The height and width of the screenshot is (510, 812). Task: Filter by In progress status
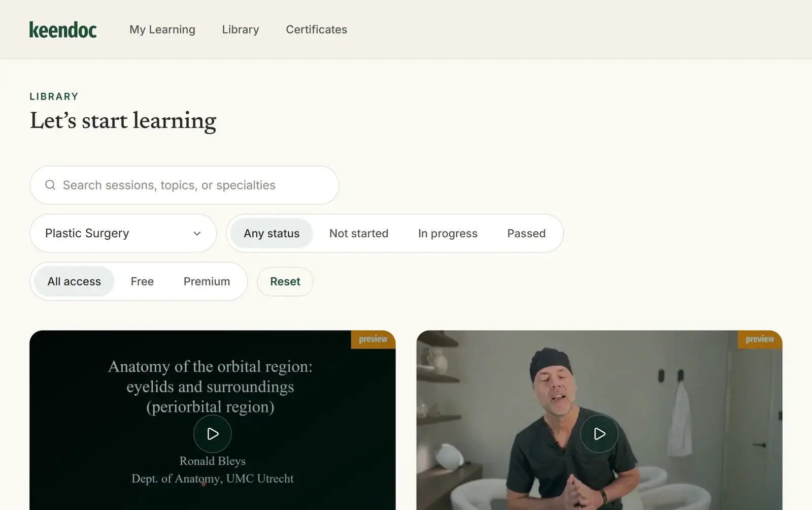click(x=448, y=233)
